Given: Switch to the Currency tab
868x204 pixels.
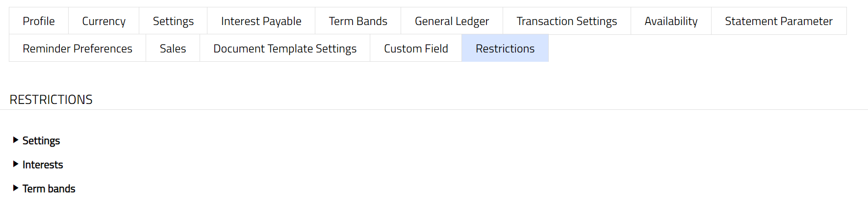Looking at the screenshot, I should (x=103, y=21).
